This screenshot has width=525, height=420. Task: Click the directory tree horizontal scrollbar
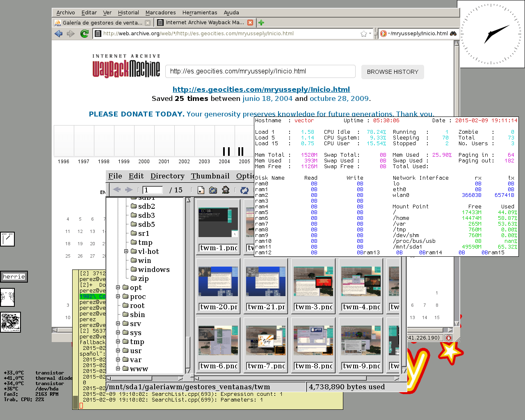click(x=144, y=378)
